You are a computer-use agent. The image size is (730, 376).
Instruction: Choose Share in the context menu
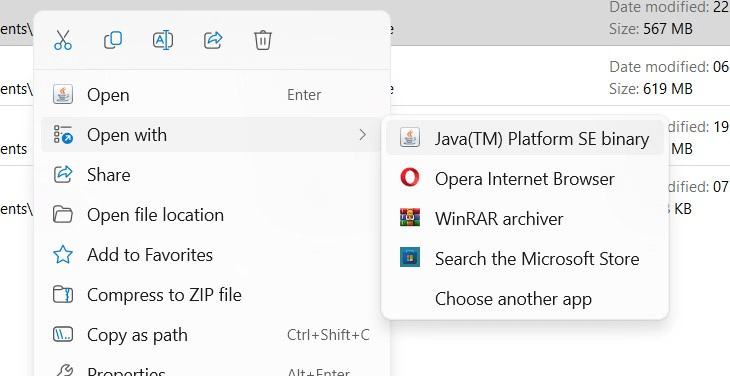click(212, 175)
